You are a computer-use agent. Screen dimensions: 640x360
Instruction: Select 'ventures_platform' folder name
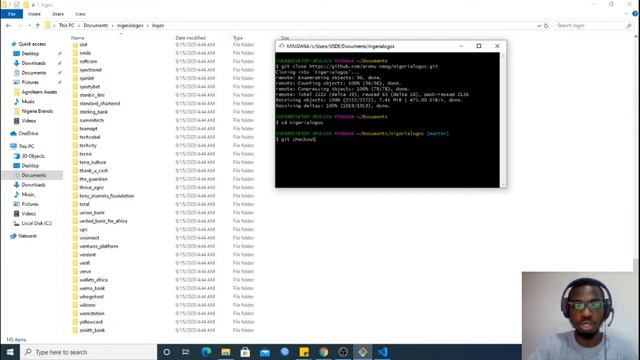(99, 246)
